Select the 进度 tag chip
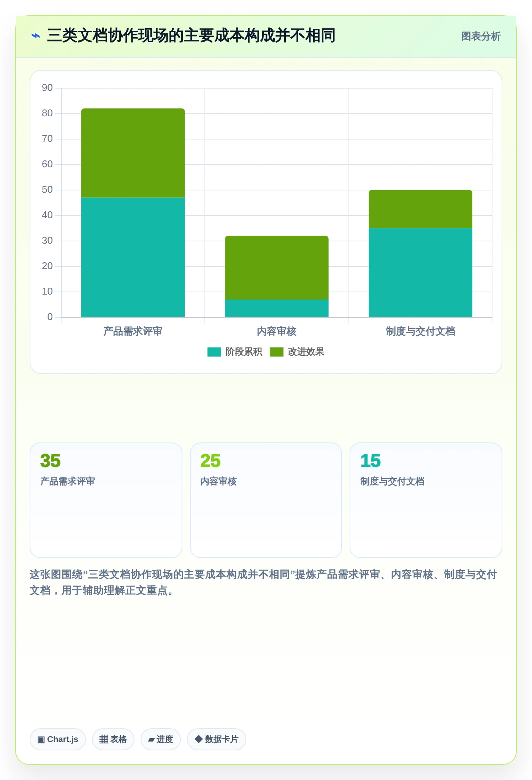 pos(161,739)
